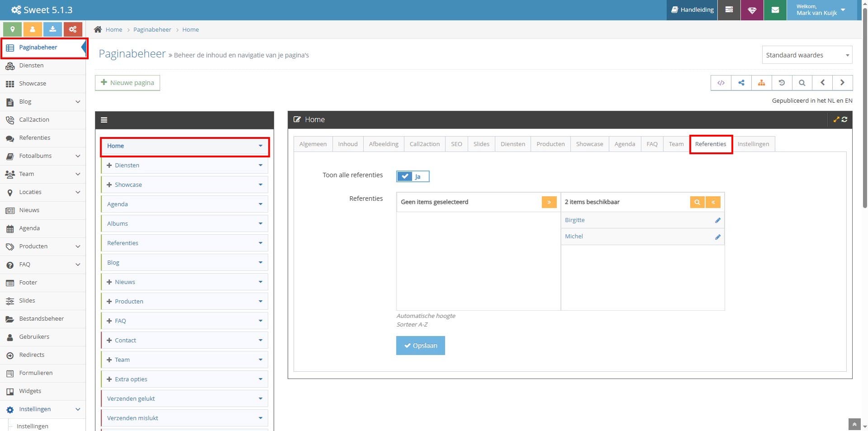The image size is (868, 431).
Task: Open the sitemap hierarchy icon
Action: (762, 83)
